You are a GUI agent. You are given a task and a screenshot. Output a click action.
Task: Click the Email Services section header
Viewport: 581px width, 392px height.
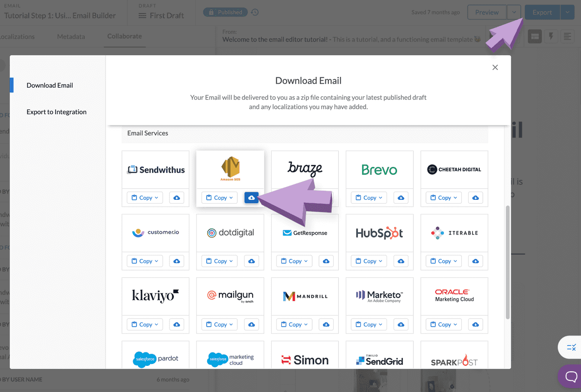(x=305, y=133)
